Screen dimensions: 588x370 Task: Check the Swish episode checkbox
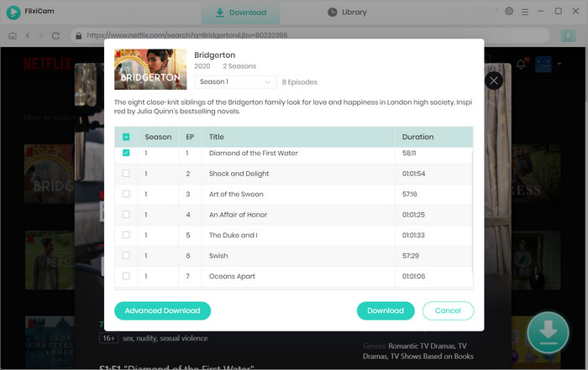126,256
